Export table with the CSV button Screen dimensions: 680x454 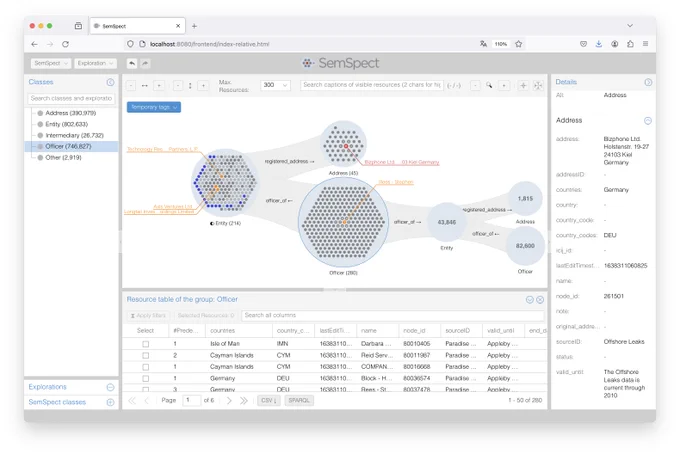269,400
